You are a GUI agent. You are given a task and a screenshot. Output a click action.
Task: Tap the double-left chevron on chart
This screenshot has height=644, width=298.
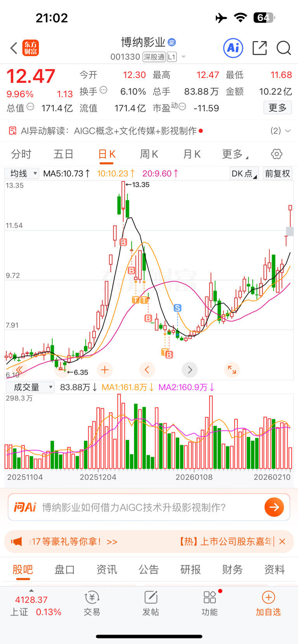click(x=19, y=370)
